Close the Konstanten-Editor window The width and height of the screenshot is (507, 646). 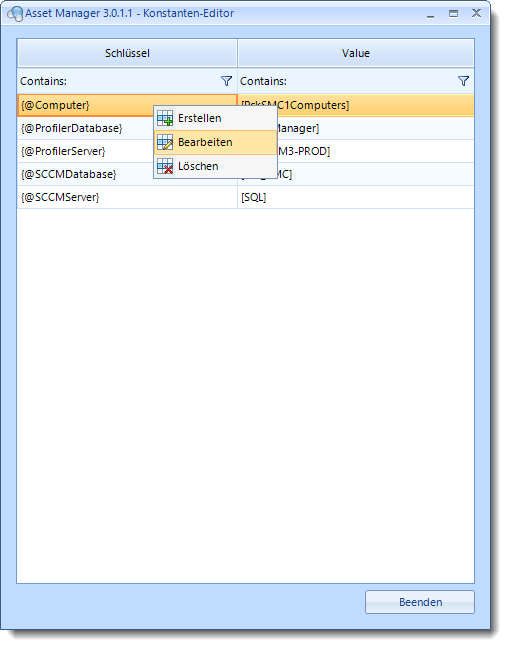click(476, 14)
